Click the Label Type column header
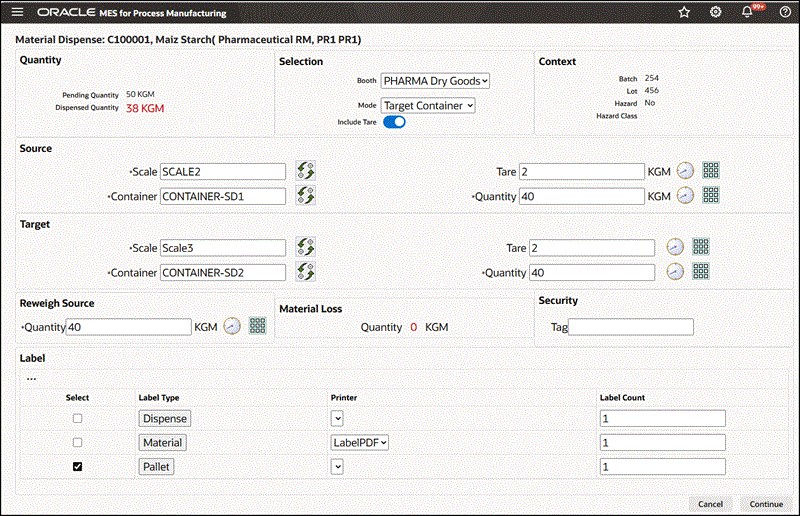 159,398
